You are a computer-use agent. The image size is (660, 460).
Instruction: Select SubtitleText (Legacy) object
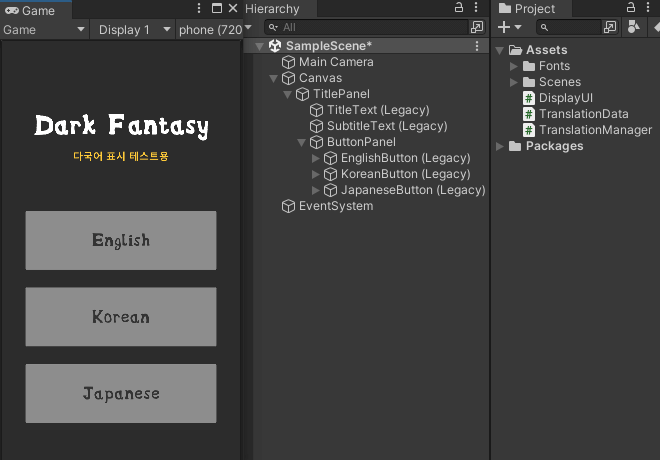[387, 126]
